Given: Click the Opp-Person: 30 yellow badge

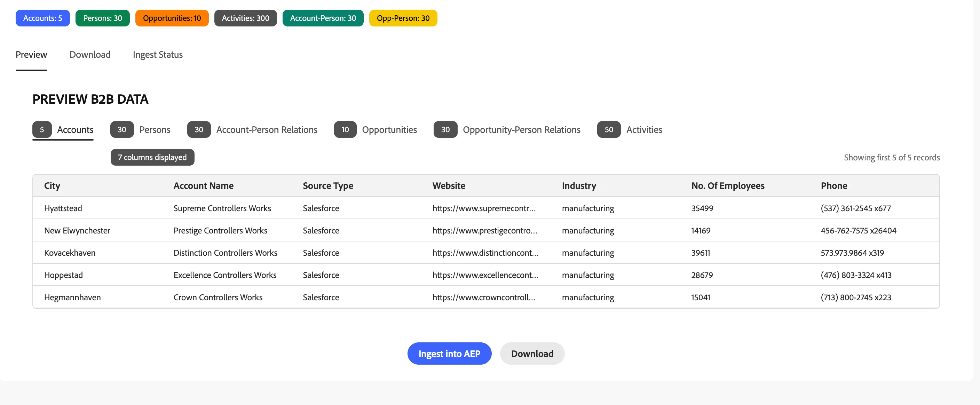Looking at the screenshot, I should [403, 18].
